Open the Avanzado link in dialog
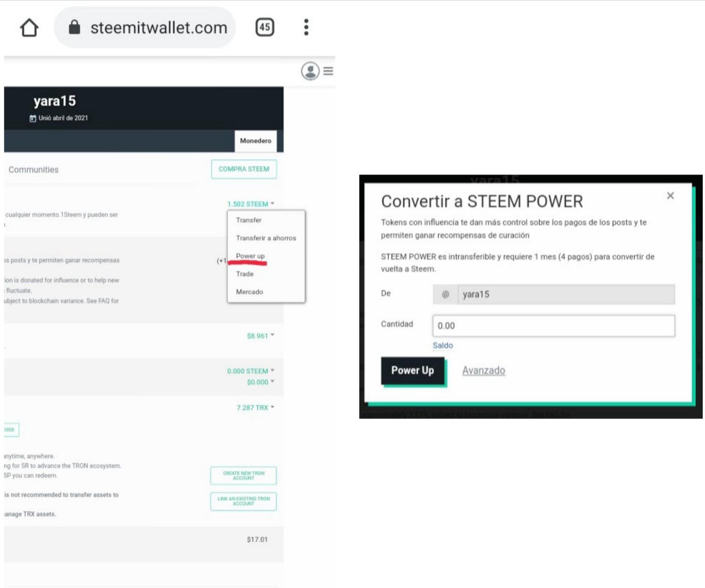This screenshot has width=705, height=588. [x=484, y=370]
